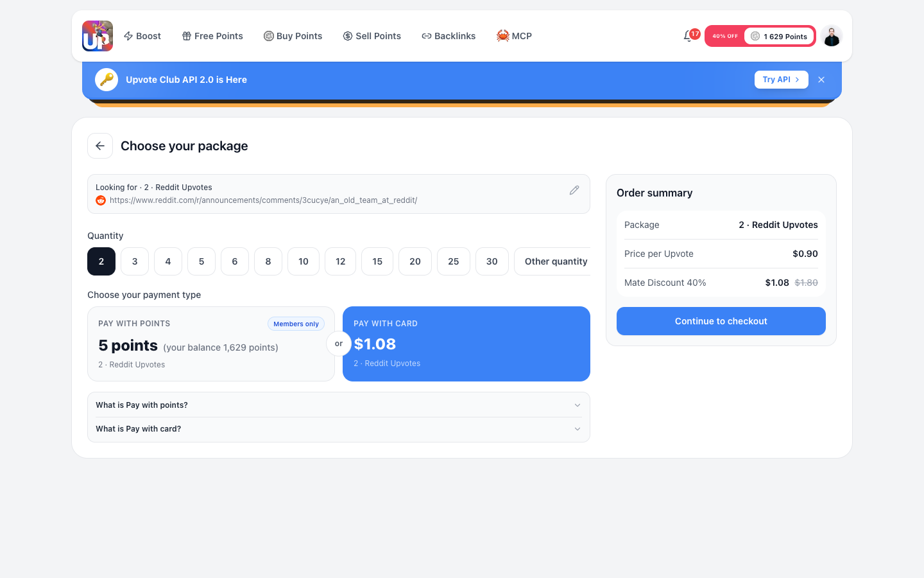Viewport: 924px width, 578px height.
Task: Go to Free Points page
Action: [212, 36]
